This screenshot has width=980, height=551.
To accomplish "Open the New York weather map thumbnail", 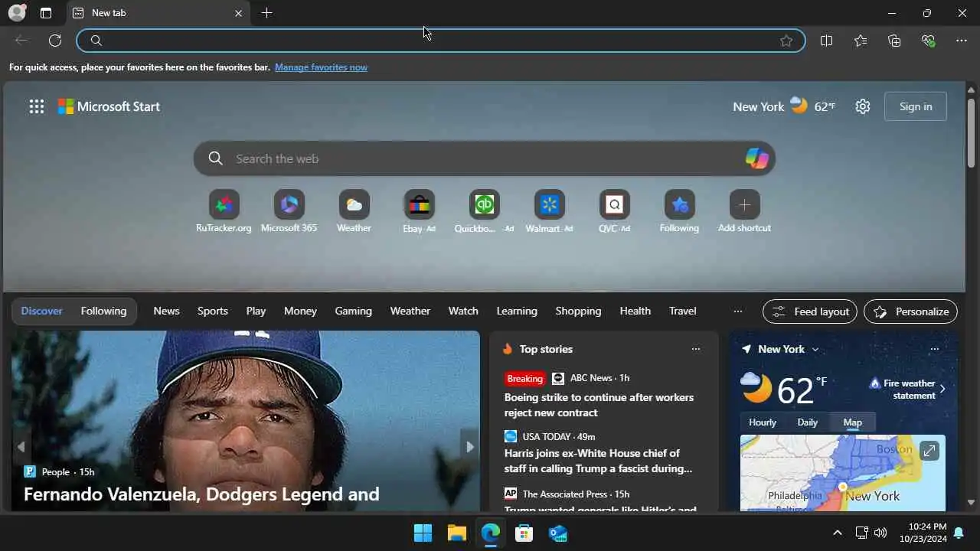I will [842, 473].
